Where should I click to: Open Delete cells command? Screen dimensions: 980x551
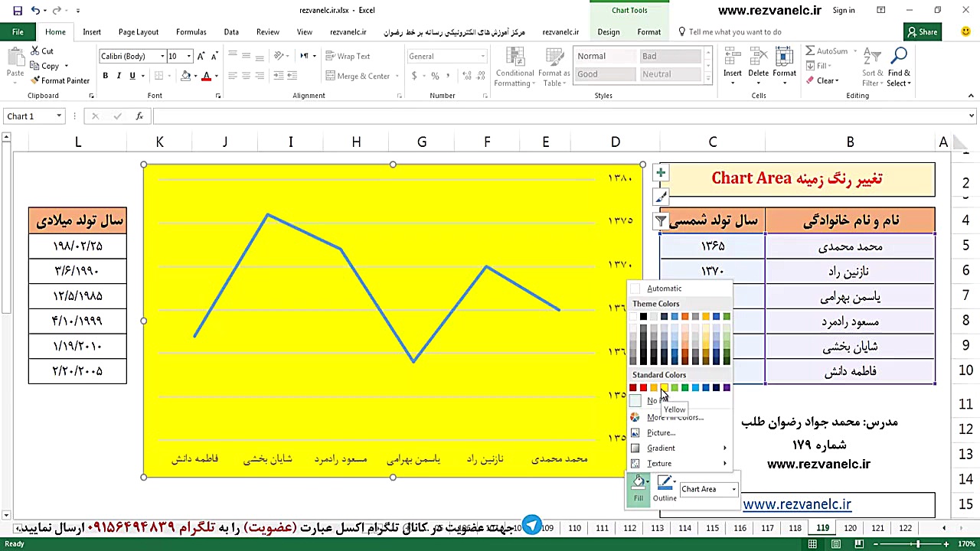point(758,65)
